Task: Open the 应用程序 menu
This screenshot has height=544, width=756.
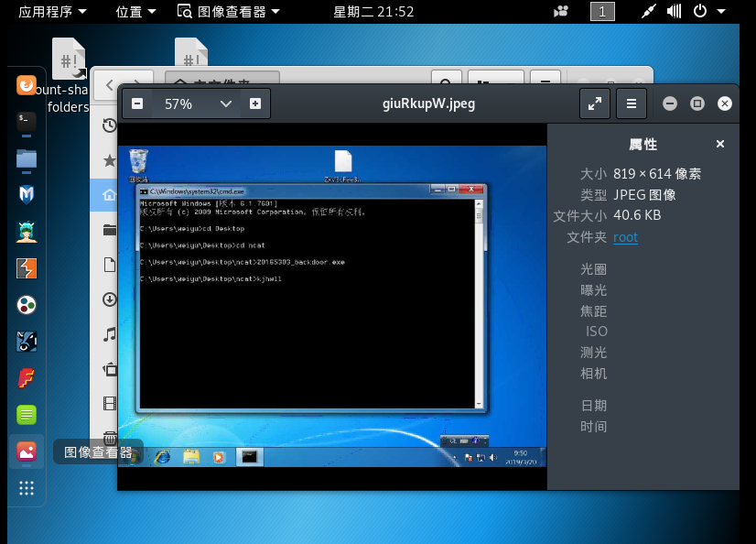Action: 52,12
